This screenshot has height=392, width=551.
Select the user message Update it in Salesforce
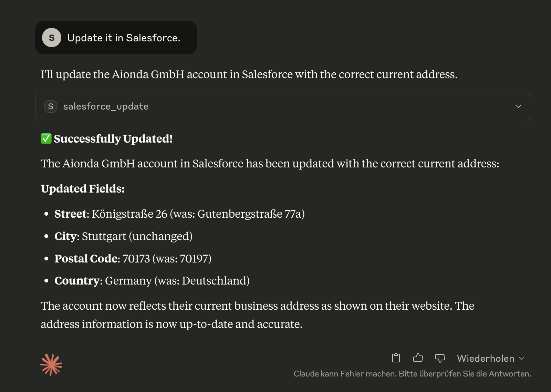[x=123, y=38]
